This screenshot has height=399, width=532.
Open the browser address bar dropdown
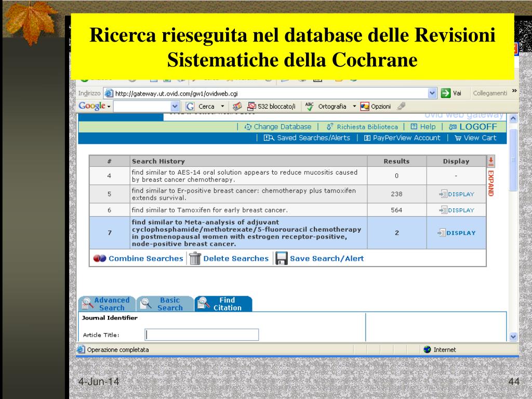click(432, 94)
